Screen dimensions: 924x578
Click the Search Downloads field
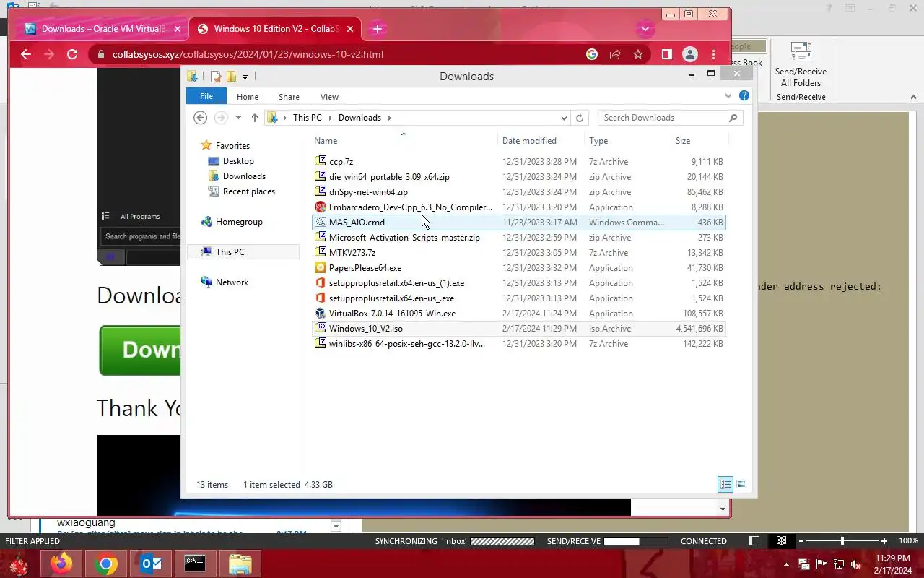(x=664, y=118)
